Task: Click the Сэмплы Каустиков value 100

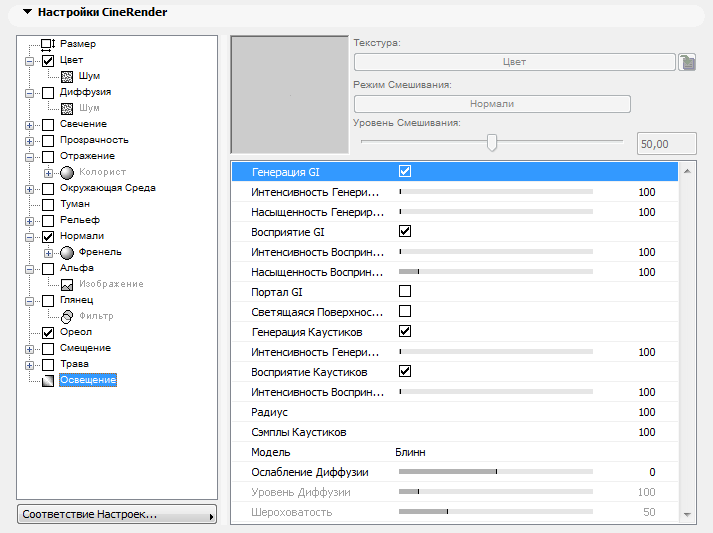Action: coord(647,432)
